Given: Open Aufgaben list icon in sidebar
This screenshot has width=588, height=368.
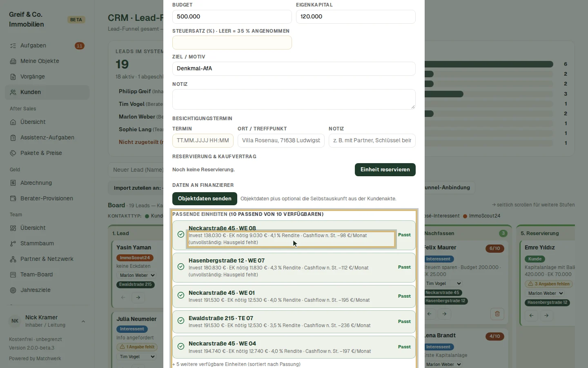Looking at the screenshot, I should [x=13, y=46].
